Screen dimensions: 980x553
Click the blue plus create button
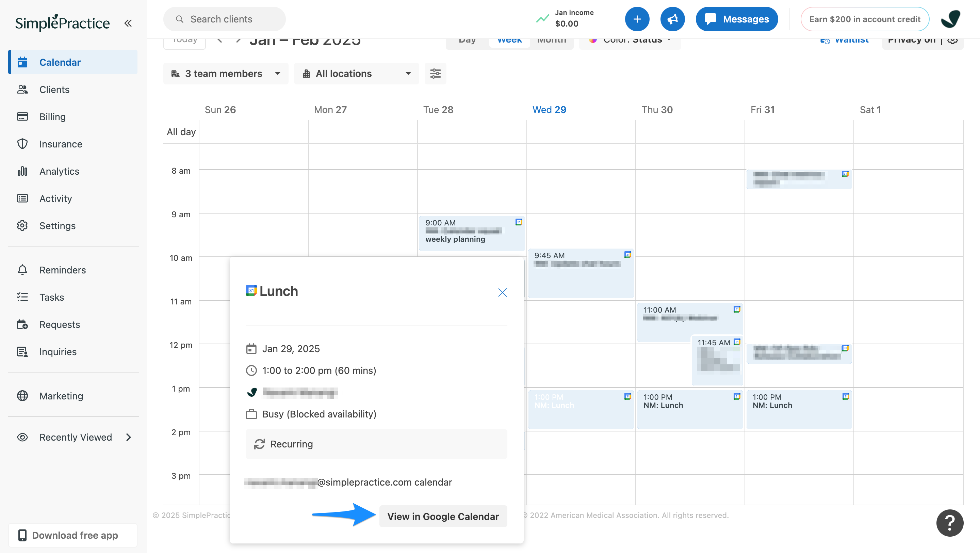637,19
